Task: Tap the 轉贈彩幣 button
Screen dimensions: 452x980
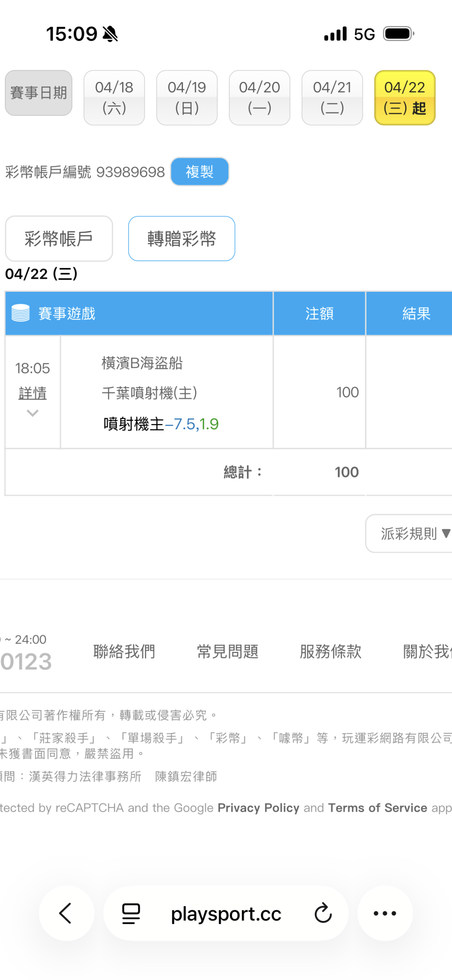Action: coord(182,239)
